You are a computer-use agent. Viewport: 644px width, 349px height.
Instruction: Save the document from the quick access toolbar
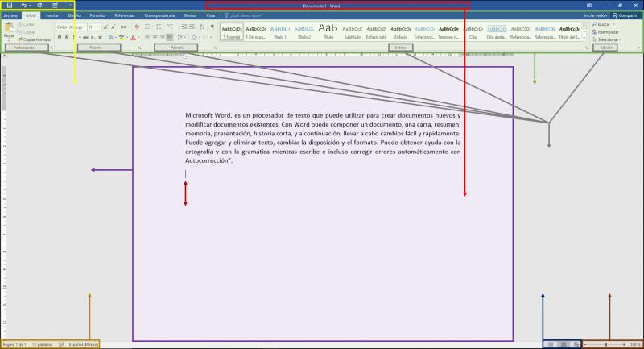pos(10,6)
